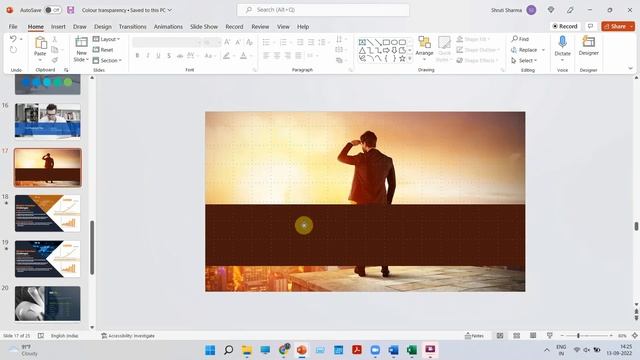Viewport: 640px width, 360px height.
Task: Toggle Notes pane in status bar
Action: pyautogui.click(x=474, y=336)
